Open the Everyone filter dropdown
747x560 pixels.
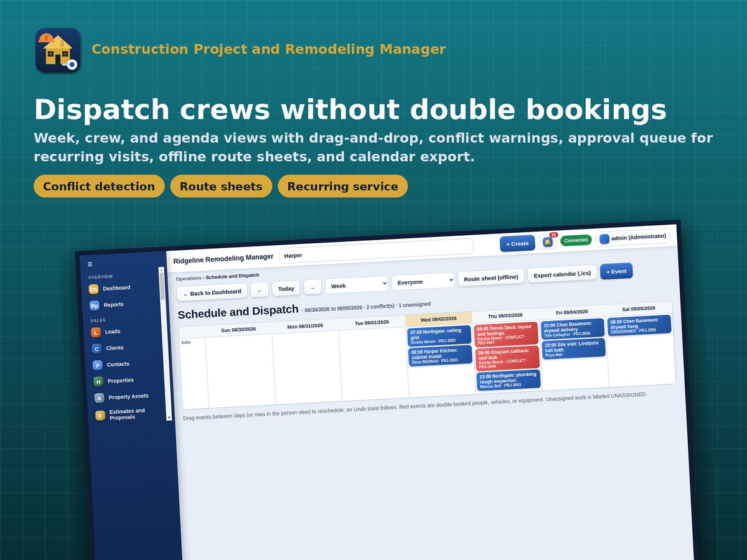423,281
